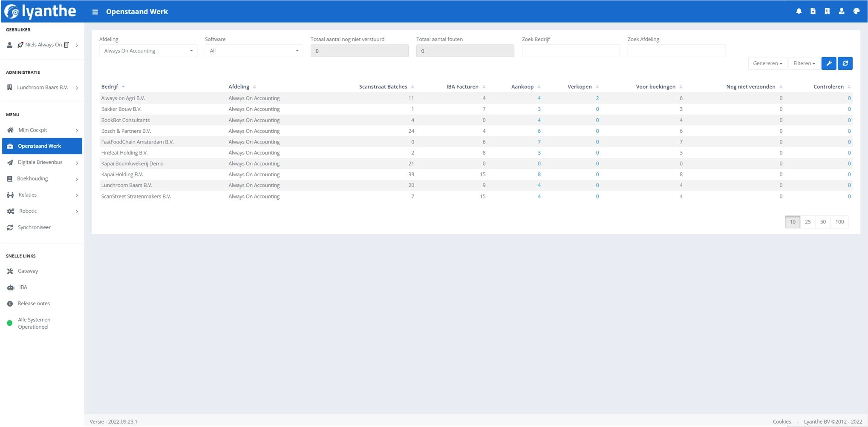Screen dimensions: 868x427
Task: Show 100 rows per page
Action: pos(839,222)
